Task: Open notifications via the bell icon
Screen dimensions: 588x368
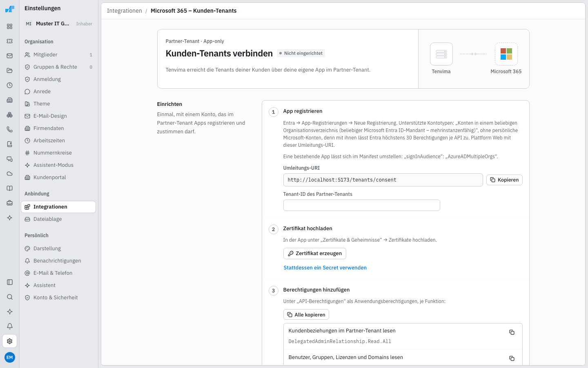Action: click(x=10, y=326)
